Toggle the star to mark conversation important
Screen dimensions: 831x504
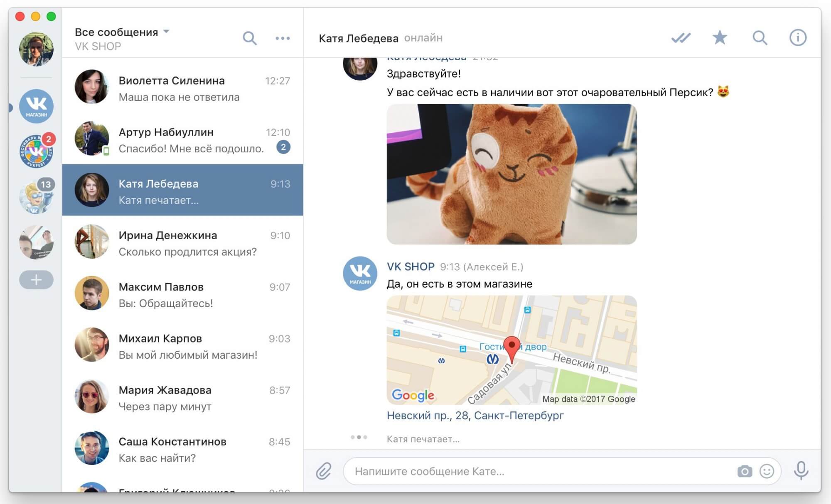click(x=720, y=38)
